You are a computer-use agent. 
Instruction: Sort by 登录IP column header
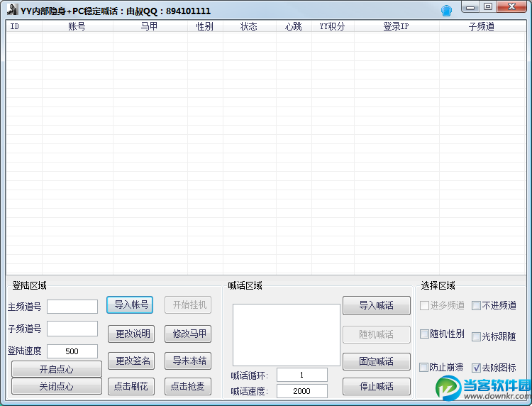click(x=397, y=26)
